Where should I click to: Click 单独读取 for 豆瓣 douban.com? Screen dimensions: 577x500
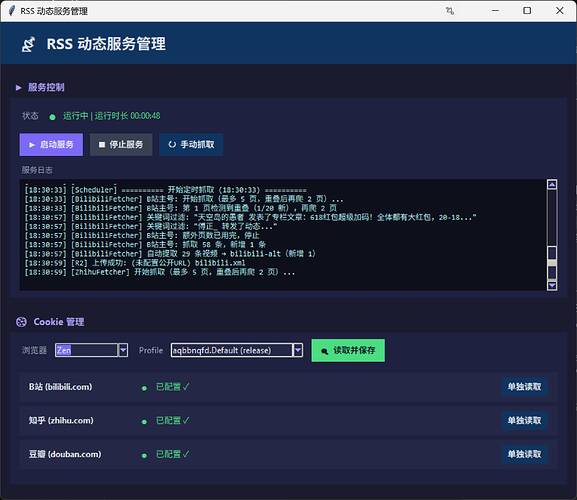(524, 454)
